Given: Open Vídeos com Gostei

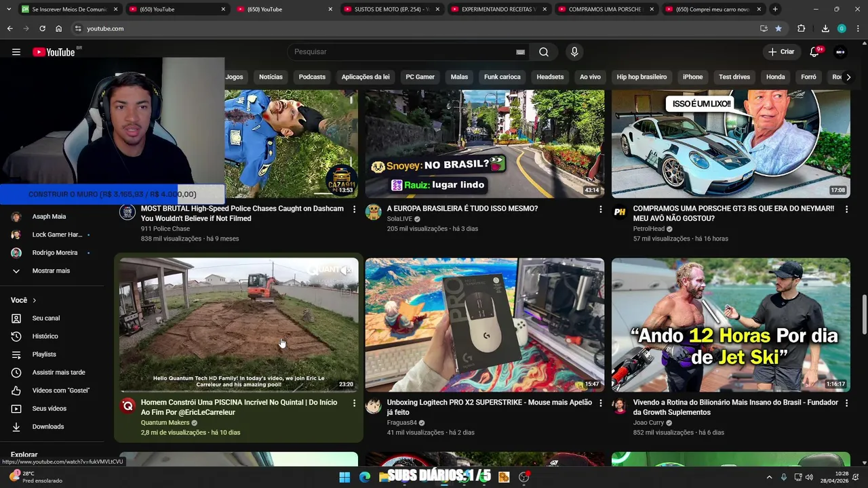Looking at the screenshot, I should tap(60, 390).
